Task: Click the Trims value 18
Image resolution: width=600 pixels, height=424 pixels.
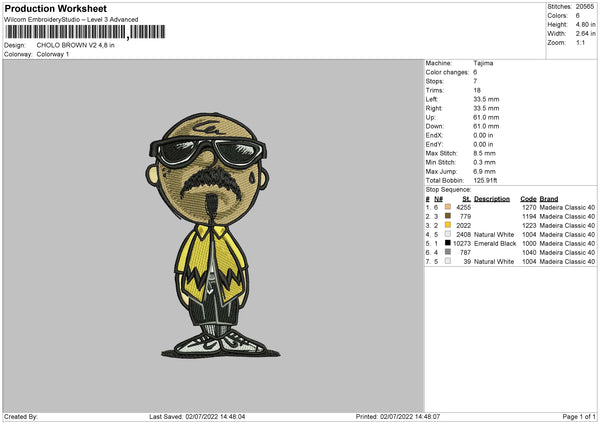Action: (x=477, y=90)
